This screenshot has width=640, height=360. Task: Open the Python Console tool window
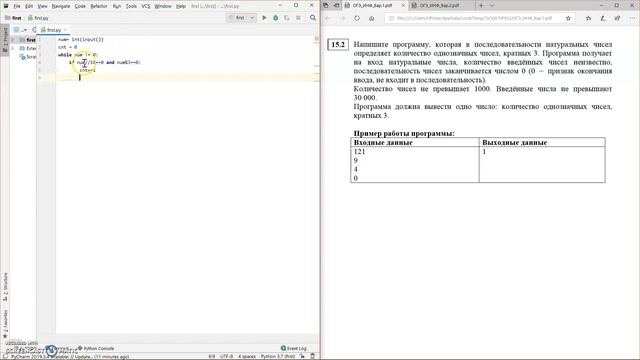96,348
